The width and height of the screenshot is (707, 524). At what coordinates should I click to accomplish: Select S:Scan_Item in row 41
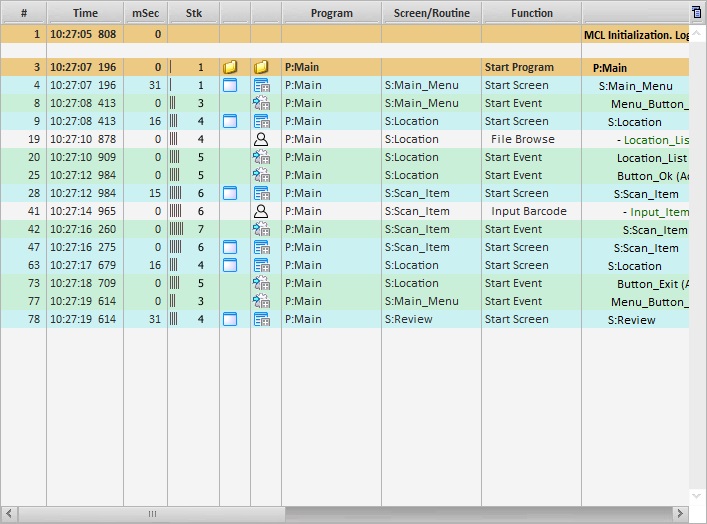(x=417, y=212)
